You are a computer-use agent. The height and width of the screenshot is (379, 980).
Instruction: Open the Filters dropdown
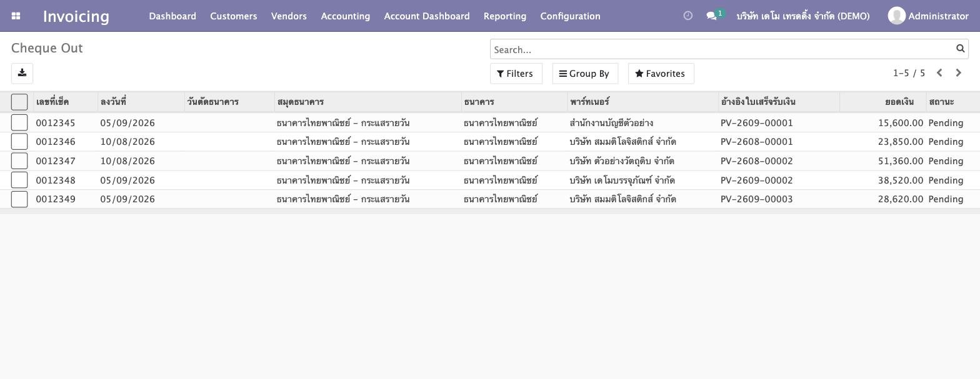coord(516,74)
